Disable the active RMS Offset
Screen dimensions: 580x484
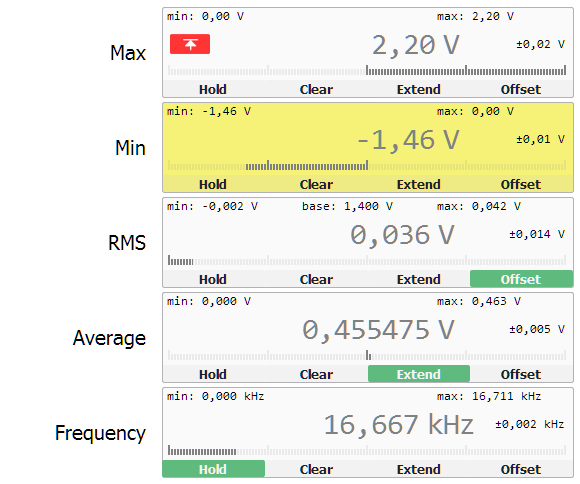521,279
